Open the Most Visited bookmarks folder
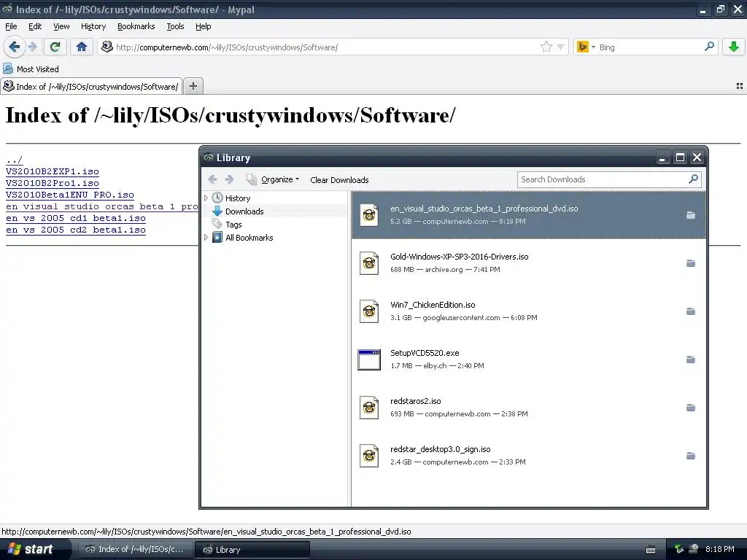747x560 pixels. (x=31, y=69)
